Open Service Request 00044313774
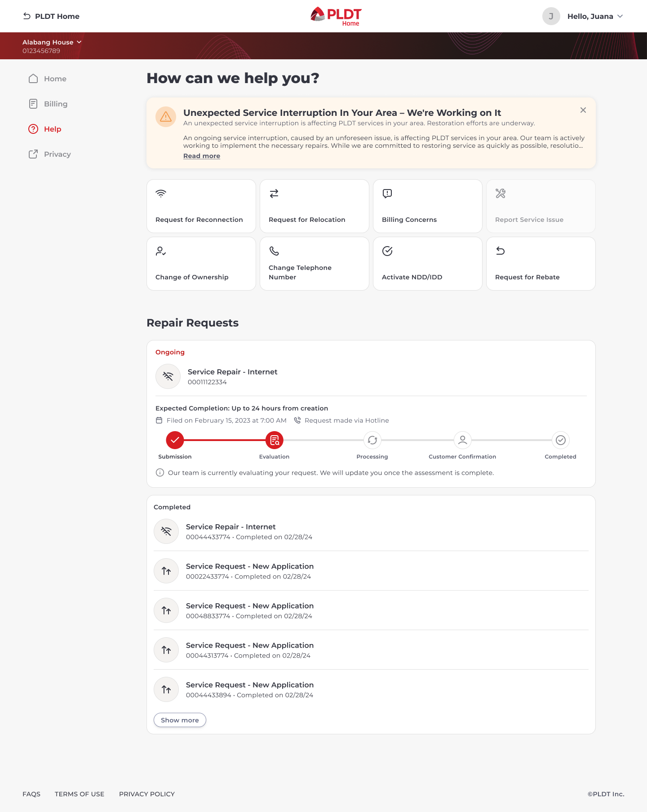This screenshot has width=647, height=812. (x=371, y=650)
